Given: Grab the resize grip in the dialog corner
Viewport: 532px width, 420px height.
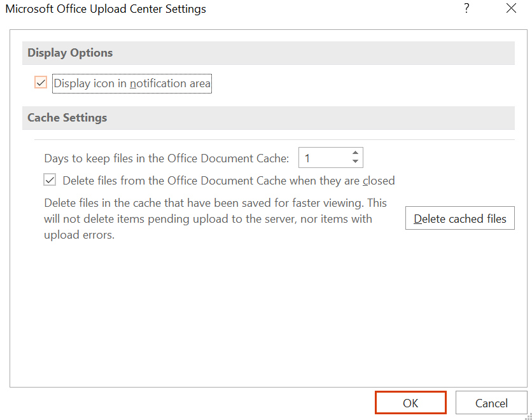Looking at the screenshot, I should (528, 417).
